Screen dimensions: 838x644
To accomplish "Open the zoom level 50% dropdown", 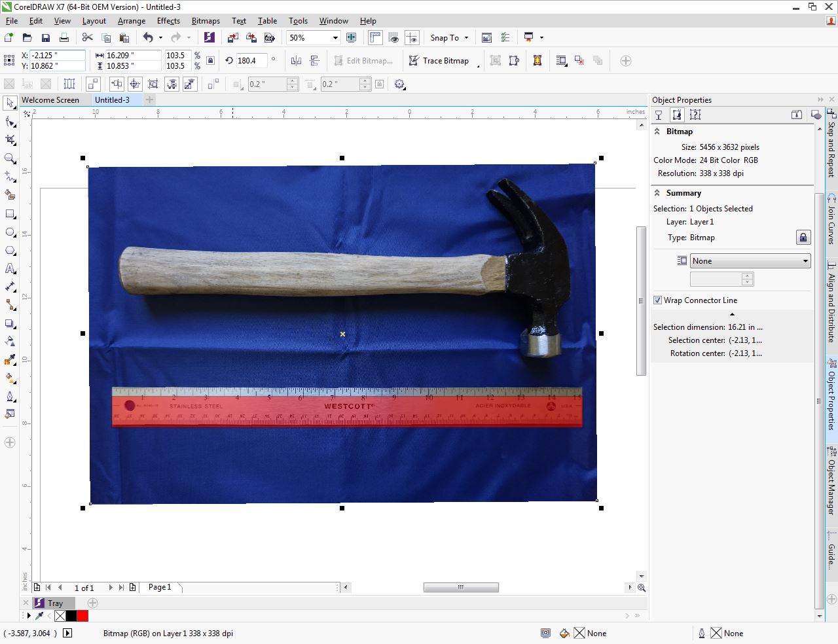I will [335, 38].
